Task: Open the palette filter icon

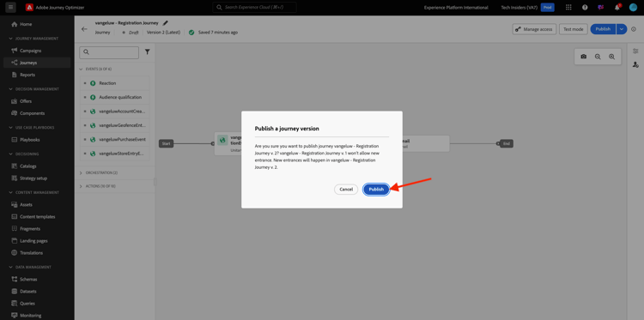Action: tap(148, 52)
